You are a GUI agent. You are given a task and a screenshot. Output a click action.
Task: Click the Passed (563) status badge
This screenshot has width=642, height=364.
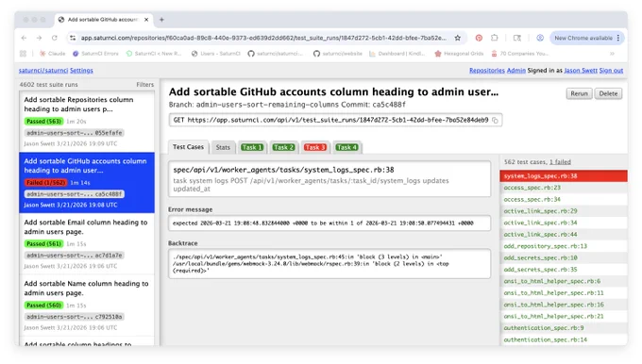point(43,122)
